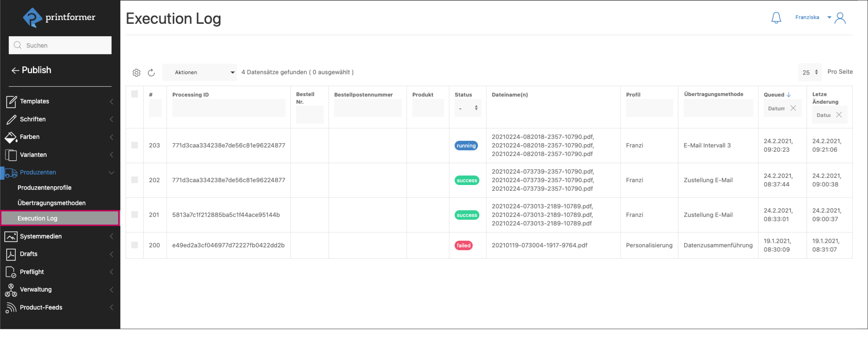Open the Status filter dropdown

pos(468,108)
